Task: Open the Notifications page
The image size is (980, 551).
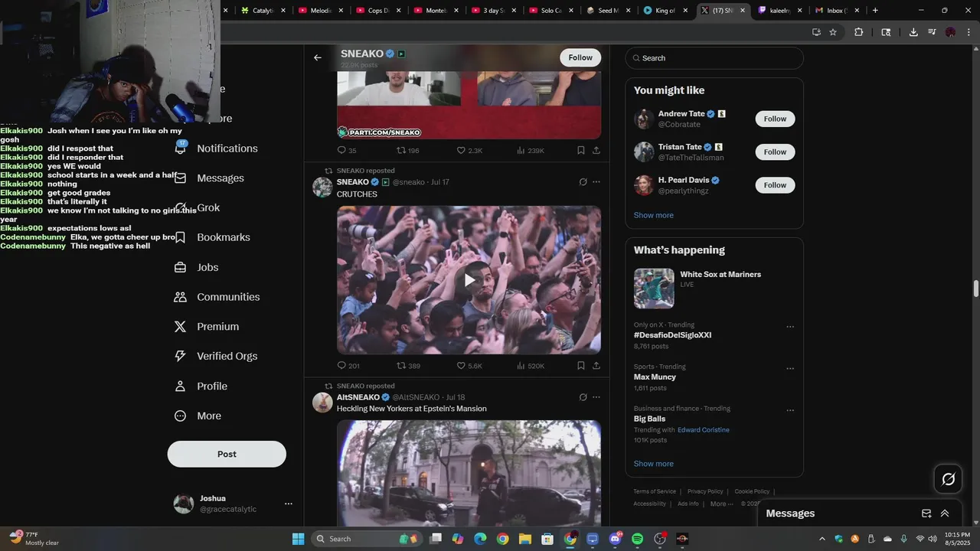Action: pyautogui.click(x=217, y=148)
